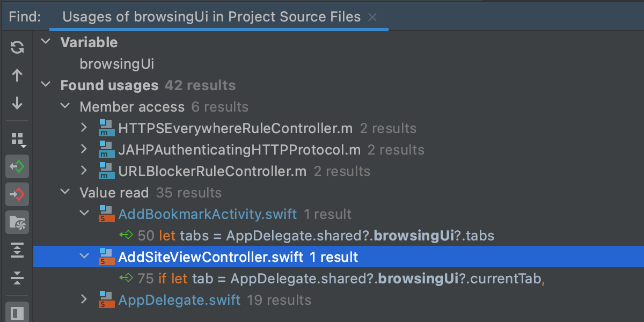644x322 pixels.
Task: Toggle Show Write Access filter
Action: (17, 194)
